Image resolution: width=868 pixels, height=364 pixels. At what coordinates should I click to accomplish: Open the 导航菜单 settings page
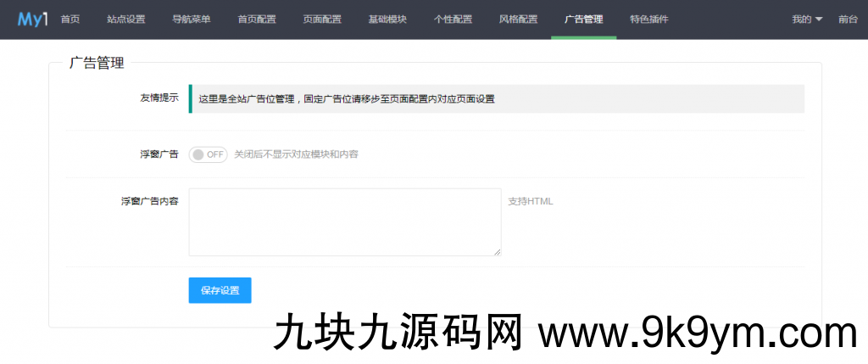pos(192,20)
